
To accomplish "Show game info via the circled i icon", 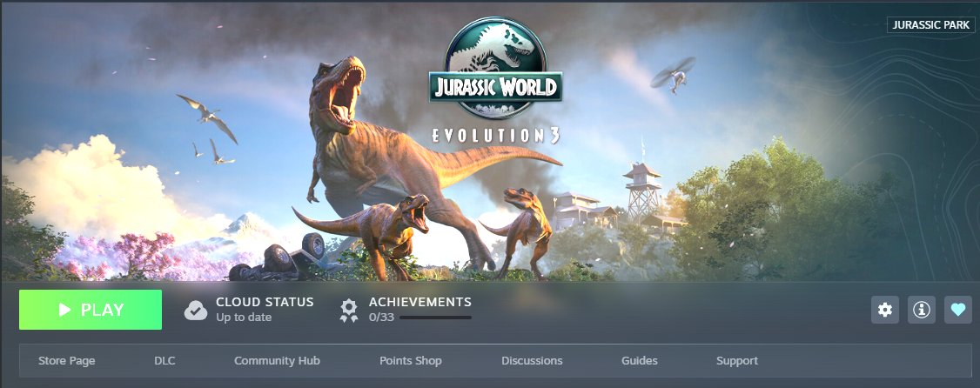I will [921, 310].
